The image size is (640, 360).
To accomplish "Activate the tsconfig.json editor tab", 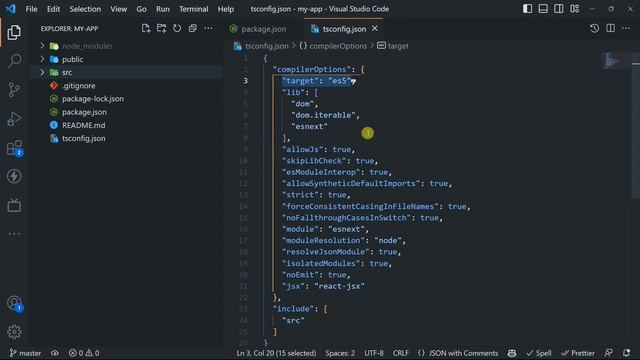I will point(344,29).
